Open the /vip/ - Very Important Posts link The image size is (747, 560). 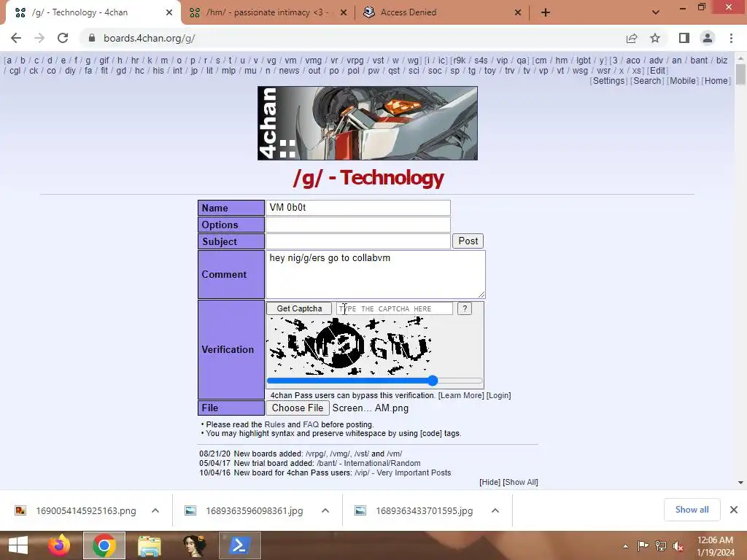click(403, 472)
